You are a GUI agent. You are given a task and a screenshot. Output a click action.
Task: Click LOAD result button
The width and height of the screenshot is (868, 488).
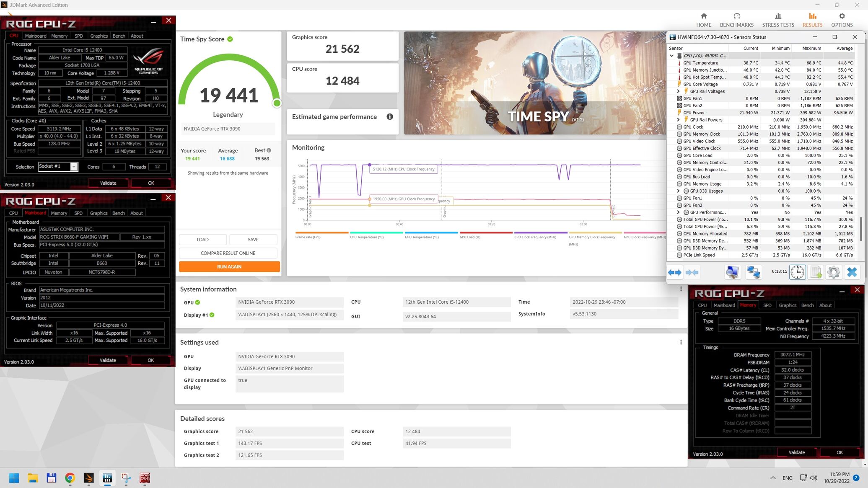(x=203, y=240)
